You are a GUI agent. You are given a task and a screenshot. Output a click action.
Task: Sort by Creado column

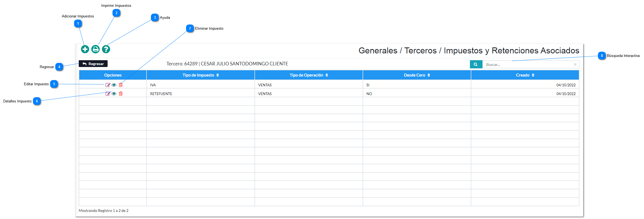[x=525, y=75]
